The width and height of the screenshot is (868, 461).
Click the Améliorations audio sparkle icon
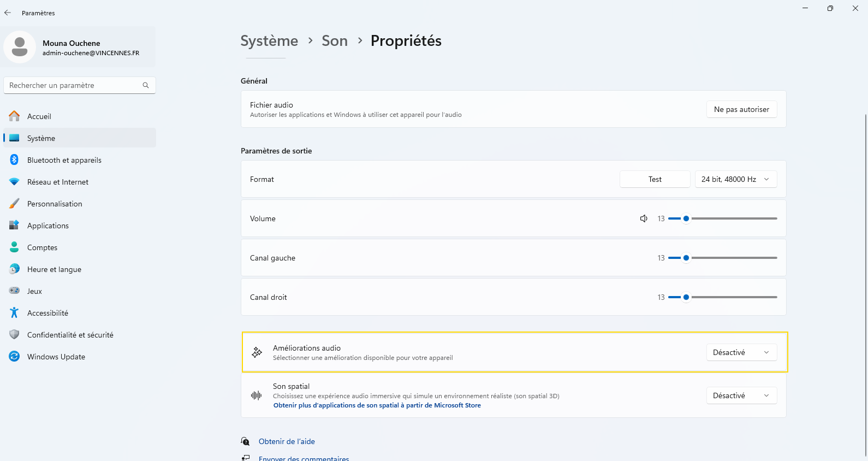click(257, 352)
